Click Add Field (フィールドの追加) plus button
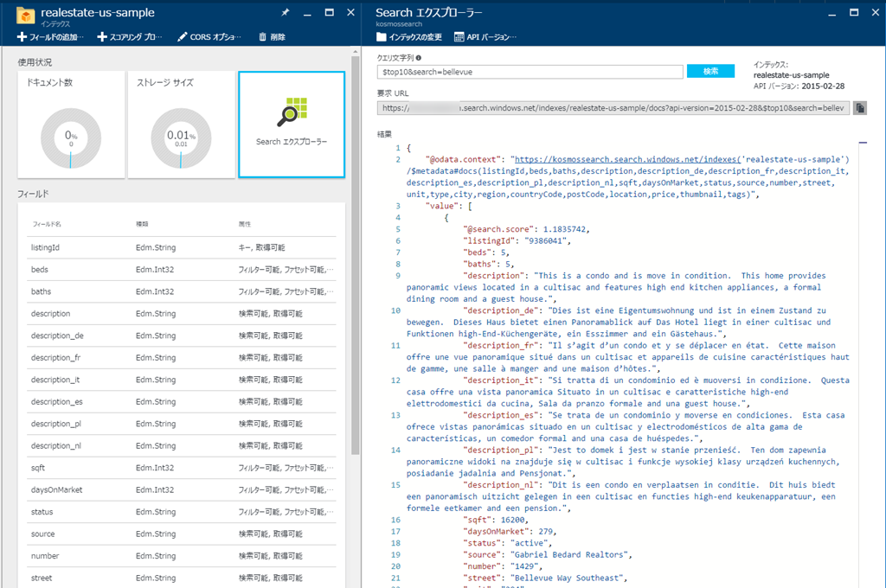The width and height of the screenshot is (886, 588). click(x=51, y=37)
